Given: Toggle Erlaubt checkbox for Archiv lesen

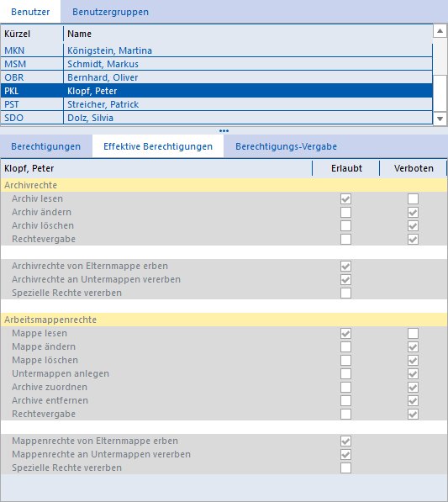Looking at the screenshot, I should 345,198.
